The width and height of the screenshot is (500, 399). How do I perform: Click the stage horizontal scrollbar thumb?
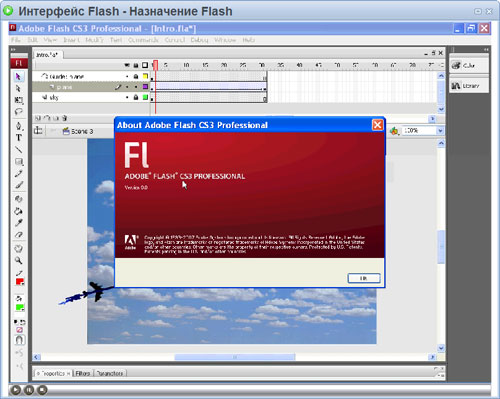click(x=235, y=357)
